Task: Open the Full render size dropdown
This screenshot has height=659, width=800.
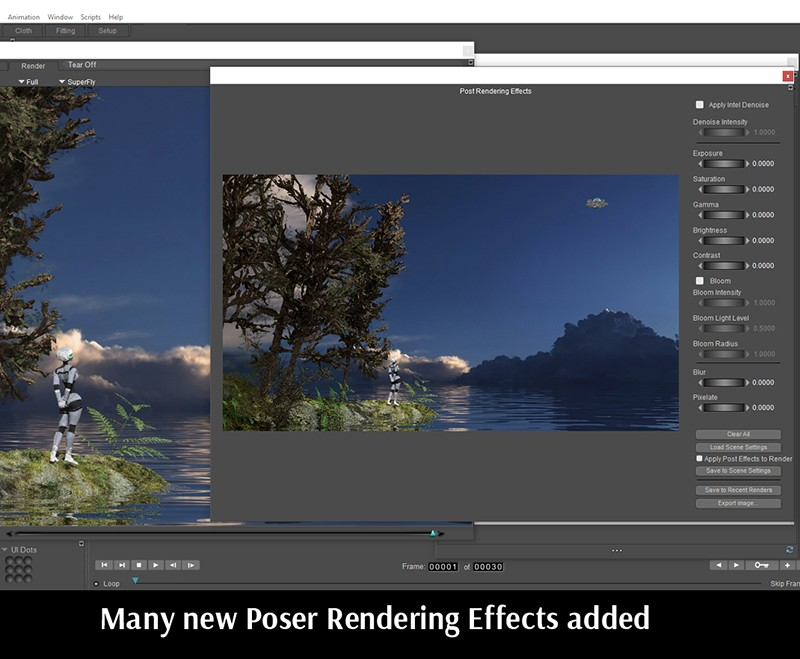Action: click(28, 82)
